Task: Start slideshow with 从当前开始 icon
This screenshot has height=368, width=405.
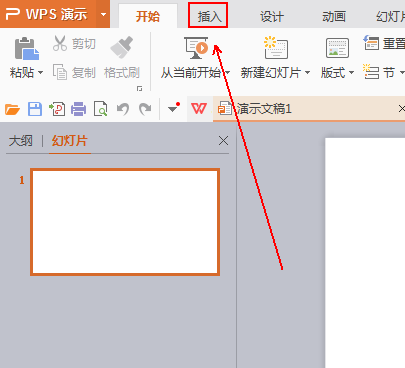Action: (x=196, y=48)
